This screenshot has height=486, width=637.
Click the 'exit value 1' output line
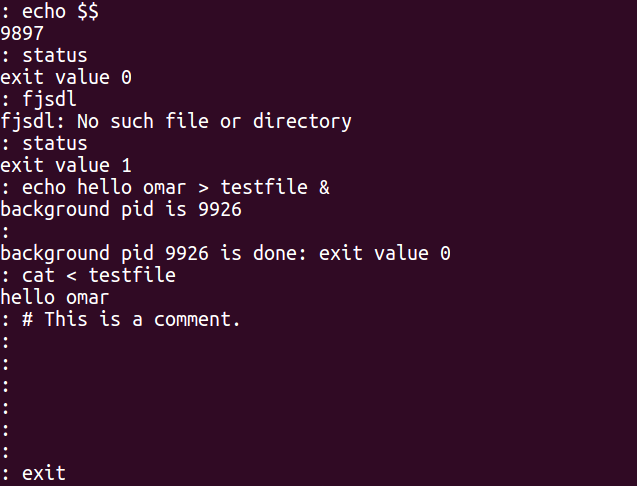click(66, 165)
